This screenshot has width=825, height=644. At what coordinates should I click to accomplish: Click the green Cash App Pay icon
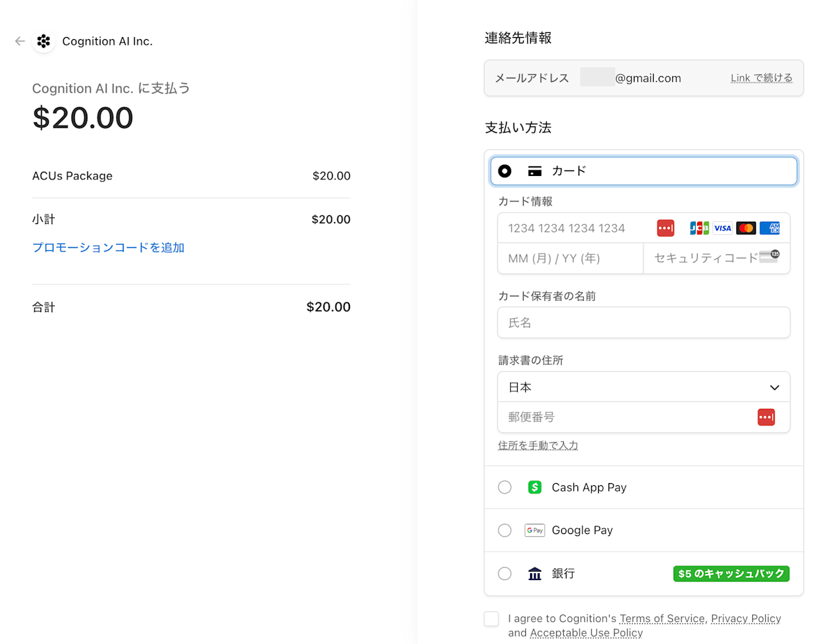click(535, 487)
